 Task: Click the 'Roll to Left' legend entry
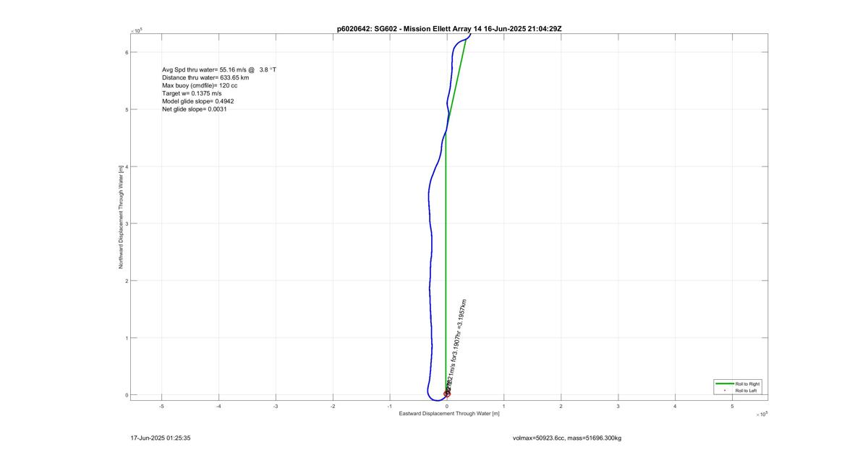746,391
